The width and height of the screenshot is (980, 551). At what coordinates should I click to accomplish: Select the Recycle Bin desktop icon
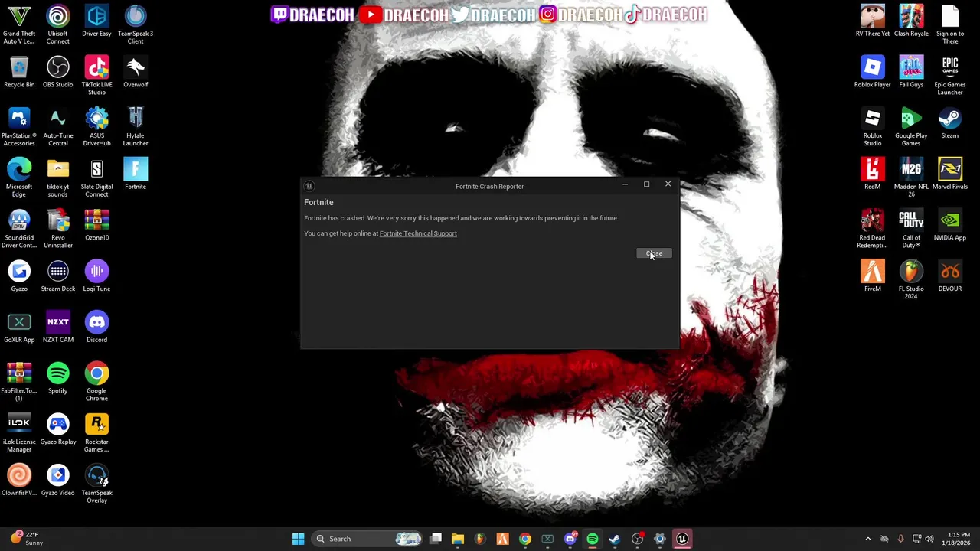point(19,72)
